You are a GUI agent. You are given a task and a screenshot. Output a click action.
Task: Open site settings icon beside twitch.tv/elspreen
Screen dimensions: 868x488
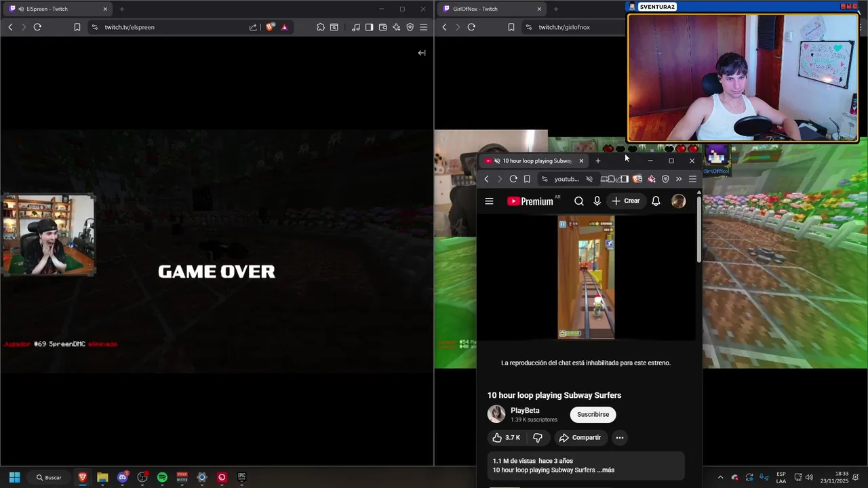coord(95,27)
